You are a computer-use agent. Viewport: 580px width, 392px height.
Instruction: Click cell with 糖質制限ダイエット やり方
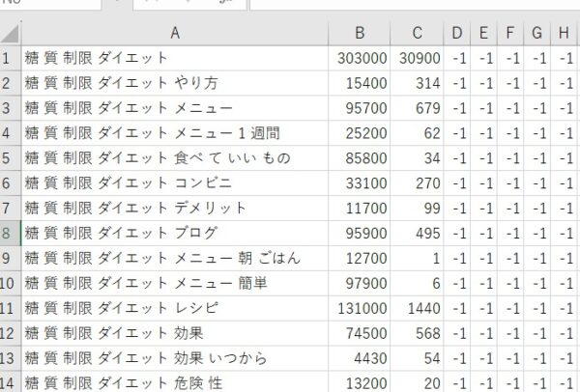pos(175,83)
